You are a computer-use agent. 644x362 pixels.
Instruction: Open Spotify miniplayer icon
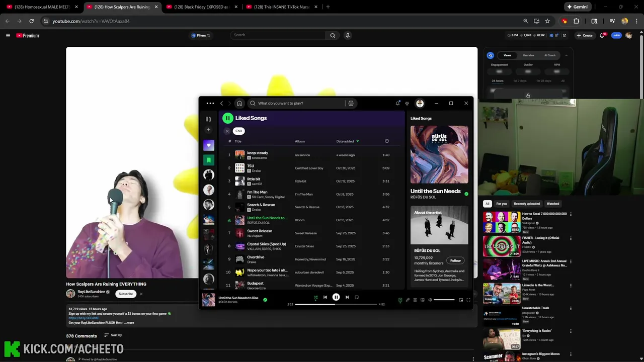(461, 300)
